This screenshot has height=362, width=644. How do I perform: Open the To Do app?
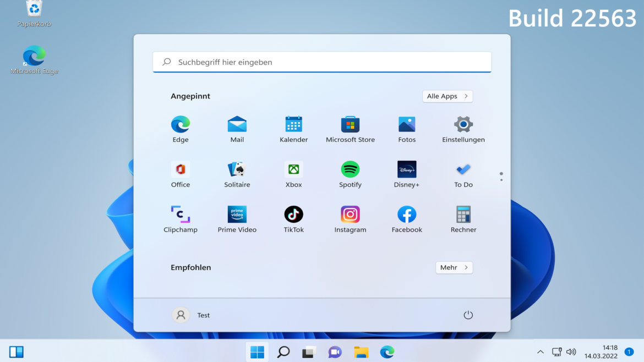(x=463, y=170)
